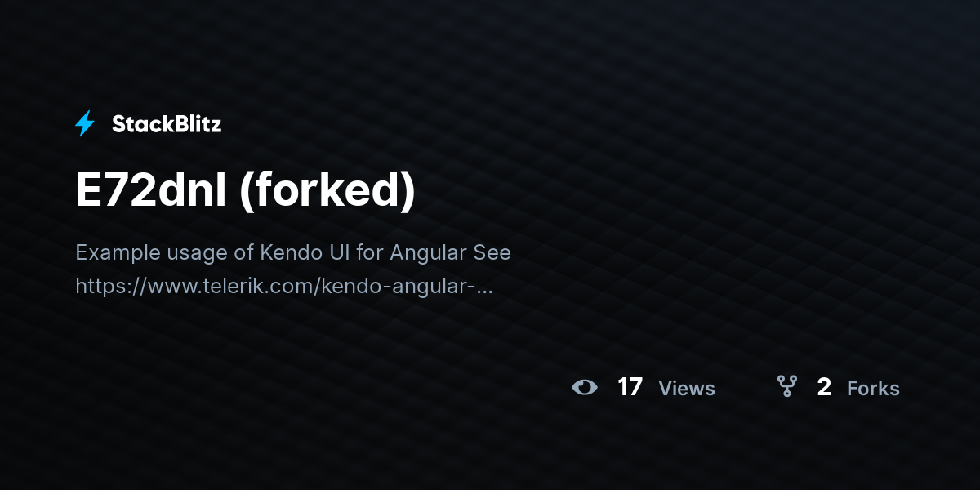Click the word See ending first description line
Image resolution: width=980 pixels, height=490 pixels.
(492, 252)
